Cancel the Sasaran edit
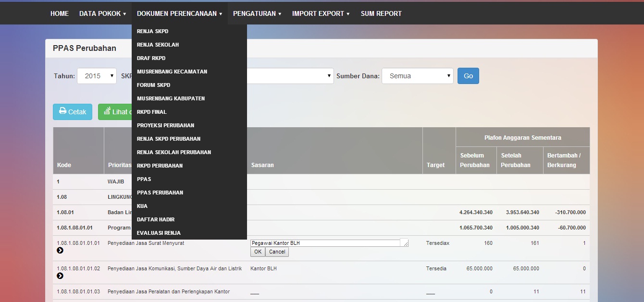 277,252
